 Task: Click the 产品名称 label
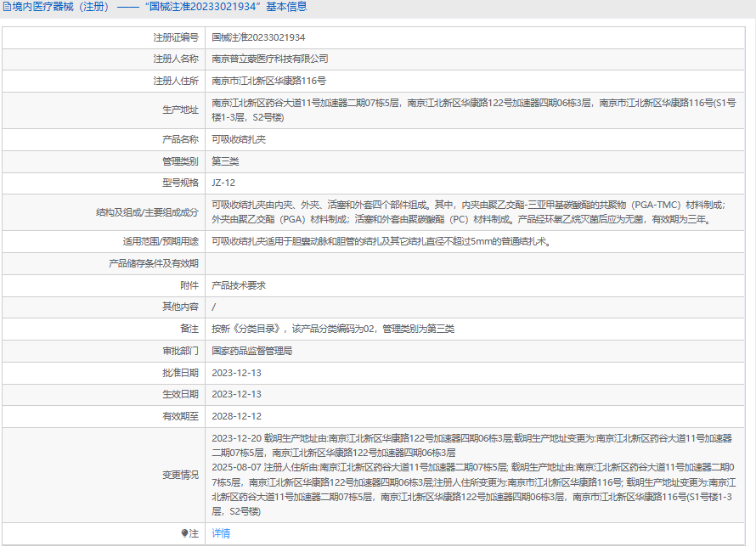[x=180, y=139]
